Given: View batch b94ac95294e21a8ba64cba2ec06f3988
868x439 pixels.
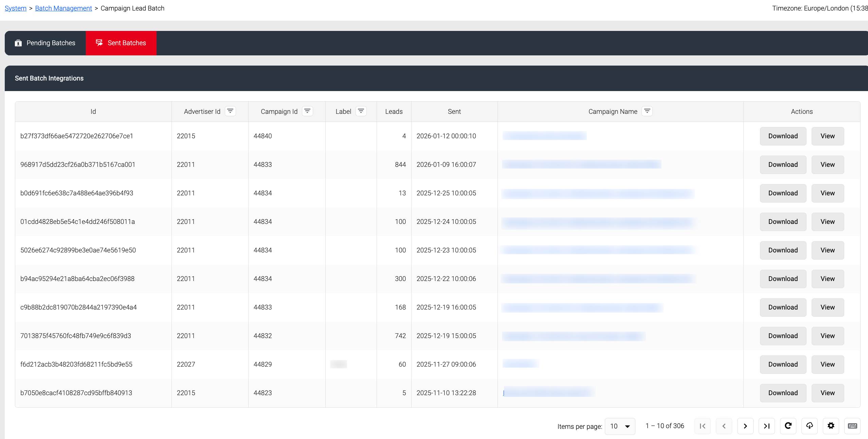Looking at the screenshot, I should tap(828, 279).
